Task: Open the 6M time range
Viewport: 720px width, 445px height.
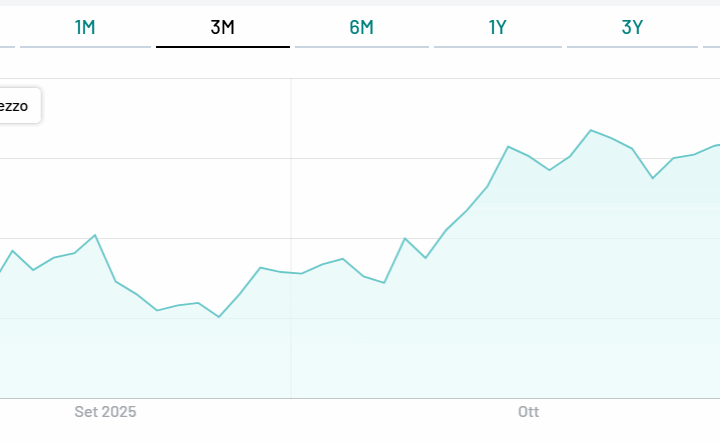Action: tap(361, 28)
